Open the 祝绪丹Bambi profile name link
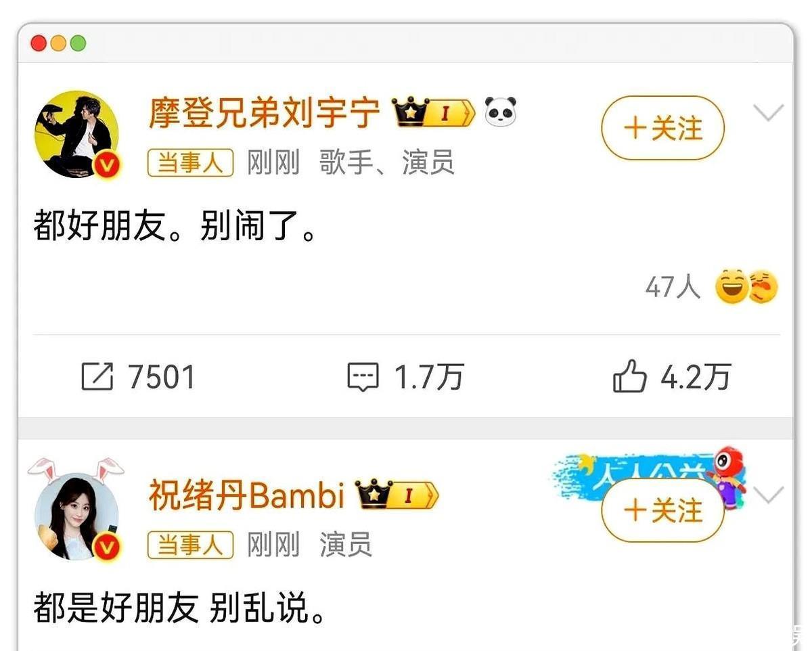 point(247,495)
